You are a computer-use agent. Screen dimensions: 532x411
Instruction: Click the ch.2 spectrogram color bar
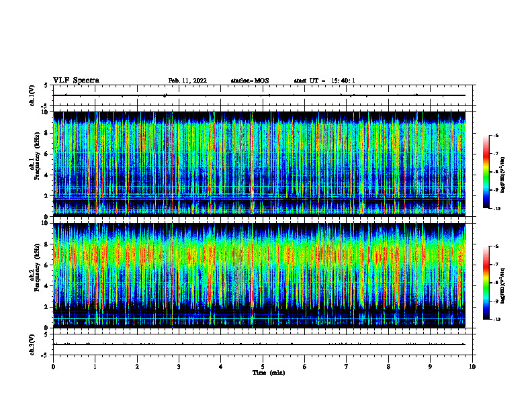coord(486,283)
